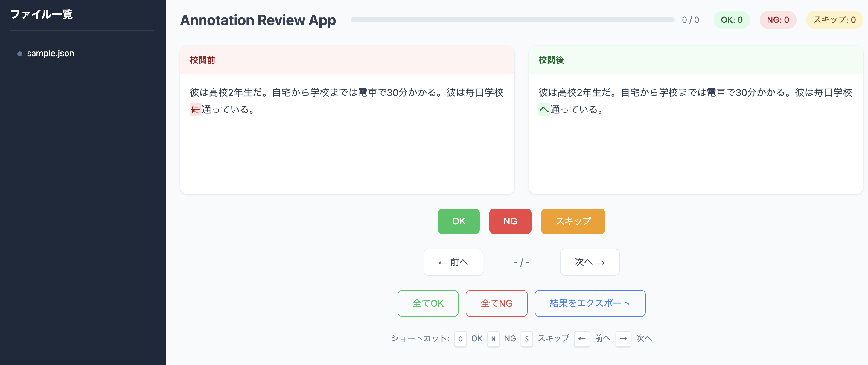Skip the current item with スキップ
This screenshot has height=365, width=868.
[573, 221]
